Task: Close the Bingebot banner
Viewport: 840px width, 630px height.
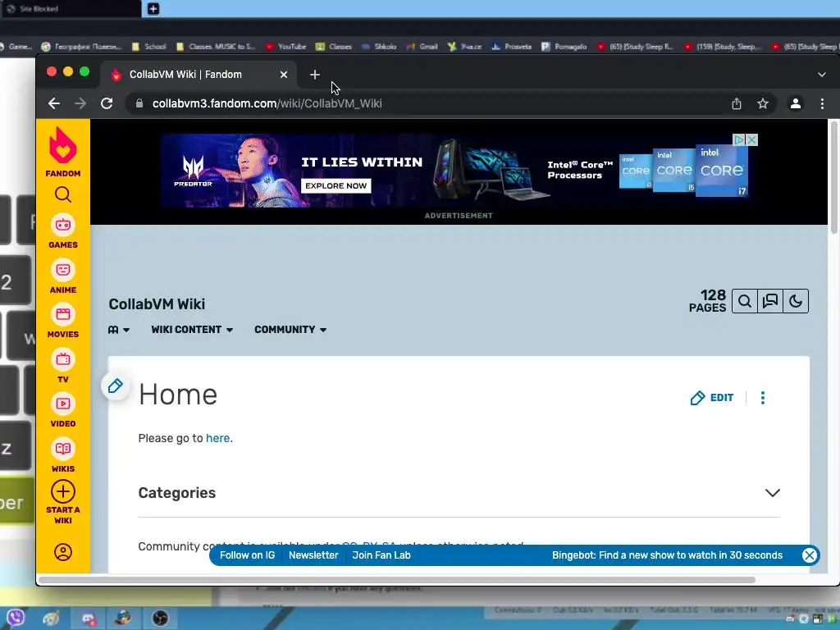Action: pos(810,555)
